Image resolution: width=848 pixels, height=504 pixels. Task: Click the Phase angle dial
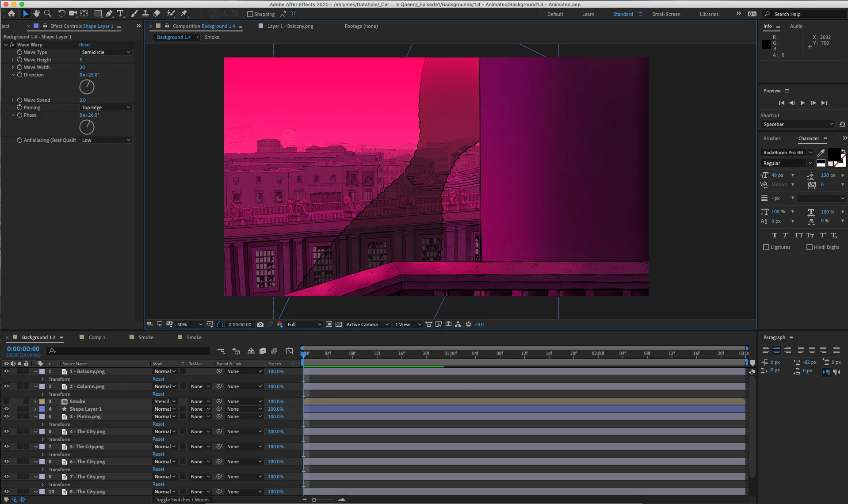tap(87, 127)
